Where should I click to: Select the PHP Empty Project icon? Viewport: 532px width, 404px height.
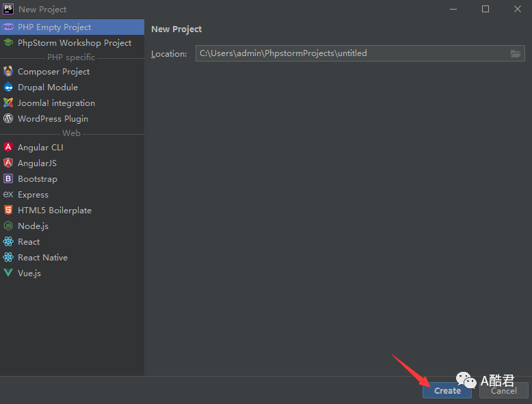(8, 27)
